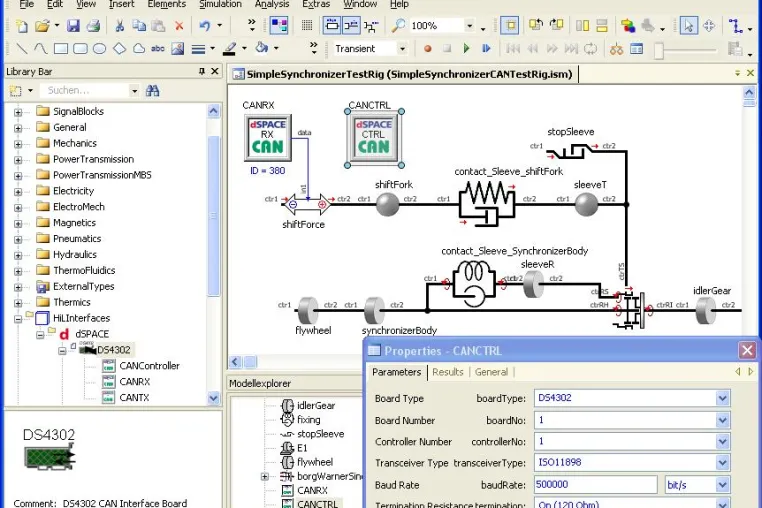Select the pointer selection tool
The width and height of the screenshot is (762, 508).
[x=688, y=25]
